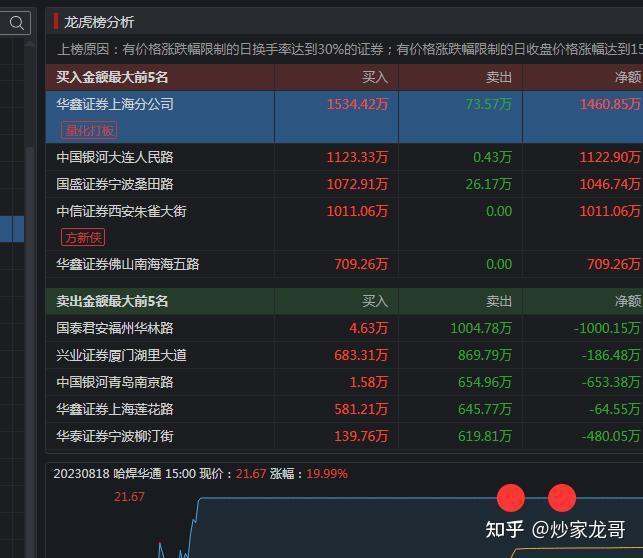643x558 pixels.
Task: Click the sell amount 645.77万
Action: click(485, 409)
